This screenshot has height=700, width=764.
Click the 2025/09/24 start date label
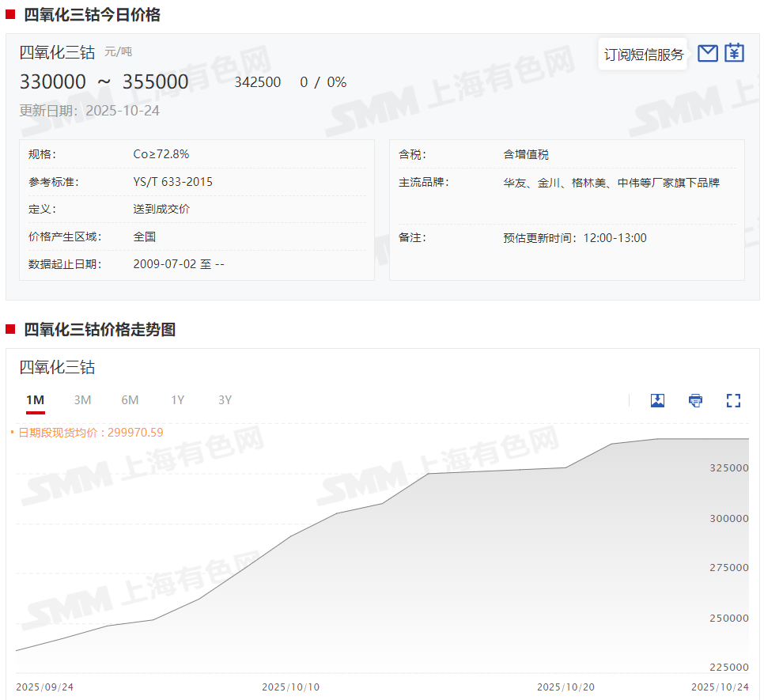click(x=44, y=687)
